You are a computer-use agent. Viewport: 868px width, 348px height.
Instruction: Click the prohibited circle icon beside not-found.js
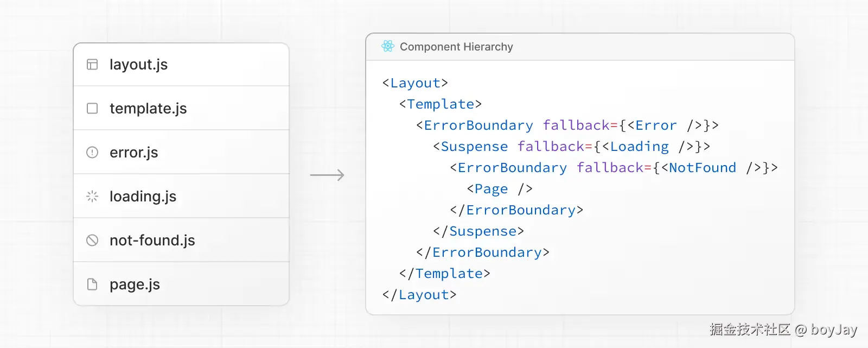(x=92, y=241)
